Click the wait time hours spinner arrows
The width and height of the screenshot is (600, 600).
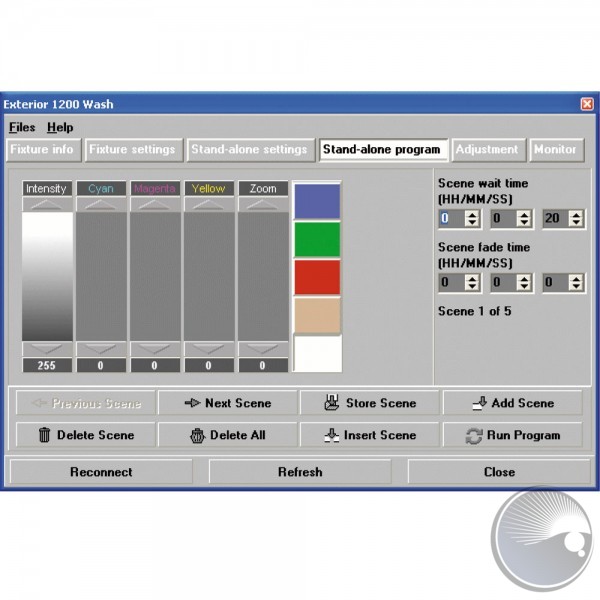pos(472,218)
